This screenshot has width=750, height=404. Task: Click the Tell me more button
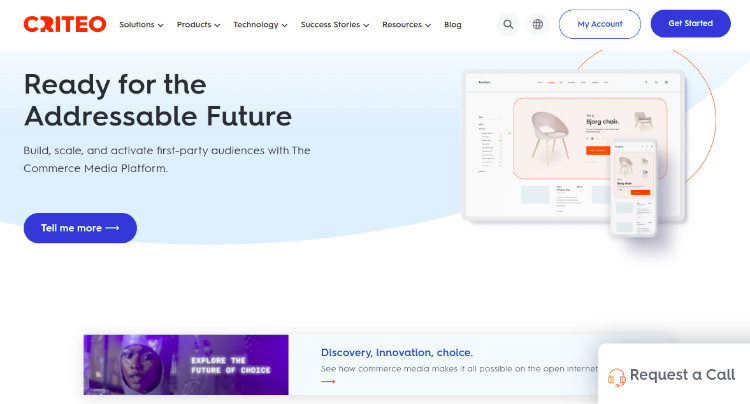[80, 228]
